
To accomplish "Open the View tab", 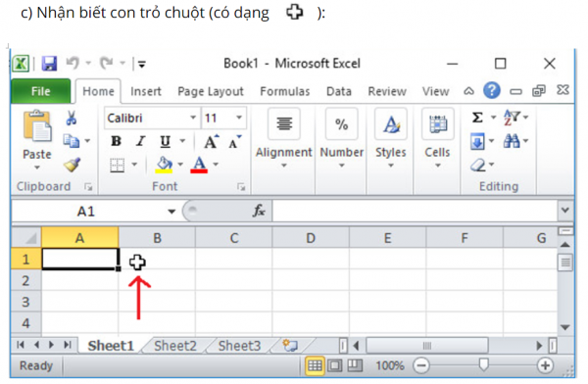I will pos(435,91).
